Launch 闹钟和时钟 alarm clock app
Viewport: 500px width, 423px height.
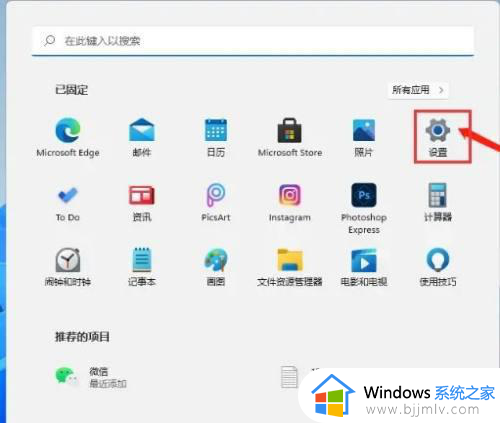pyautogui.click(x=68, y=267)
